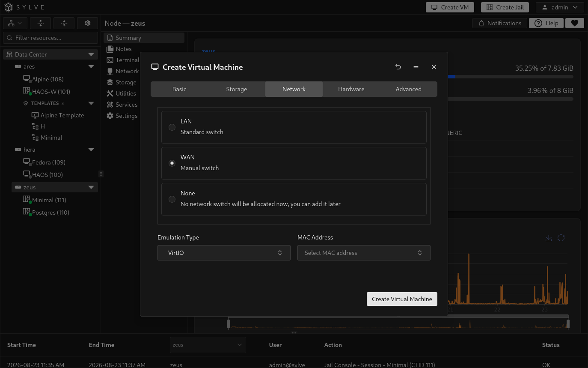Open the node Settings section

(x=122, y=116)
